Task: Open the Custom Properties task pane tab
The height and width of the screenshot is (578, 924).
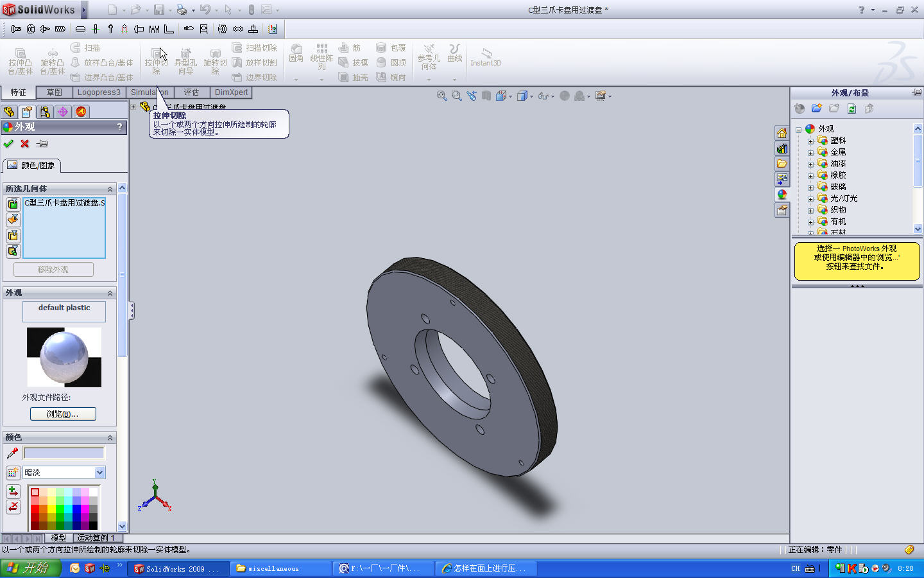Action: 782,210
